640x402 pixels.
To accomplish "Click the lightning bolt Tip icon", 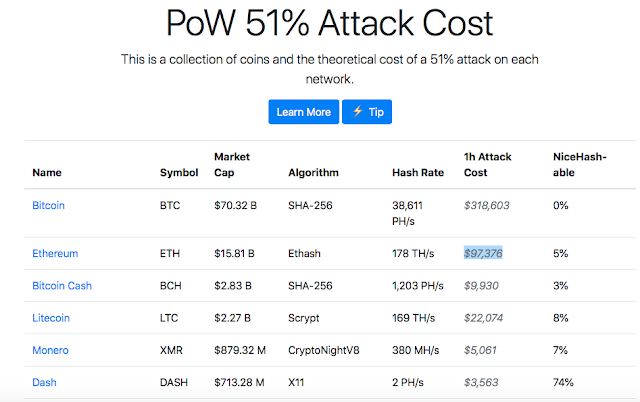I will click(x=356, y=112).
